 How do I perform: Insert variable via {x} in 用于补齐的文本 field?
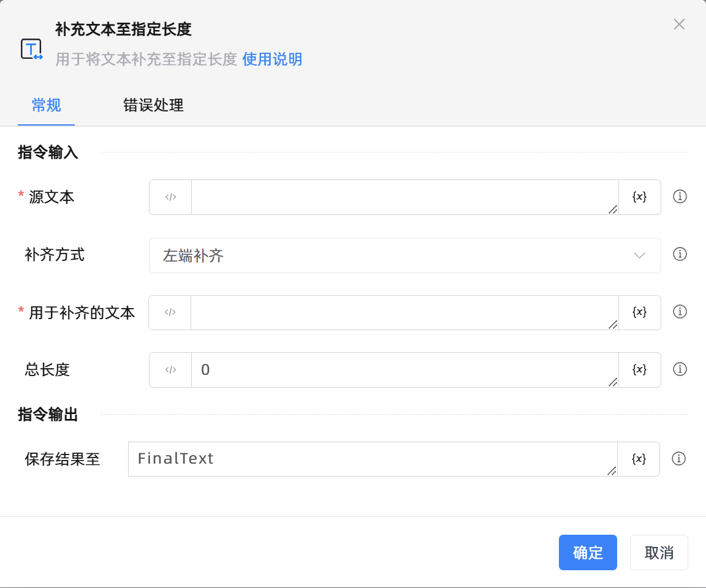coord(639,312)
